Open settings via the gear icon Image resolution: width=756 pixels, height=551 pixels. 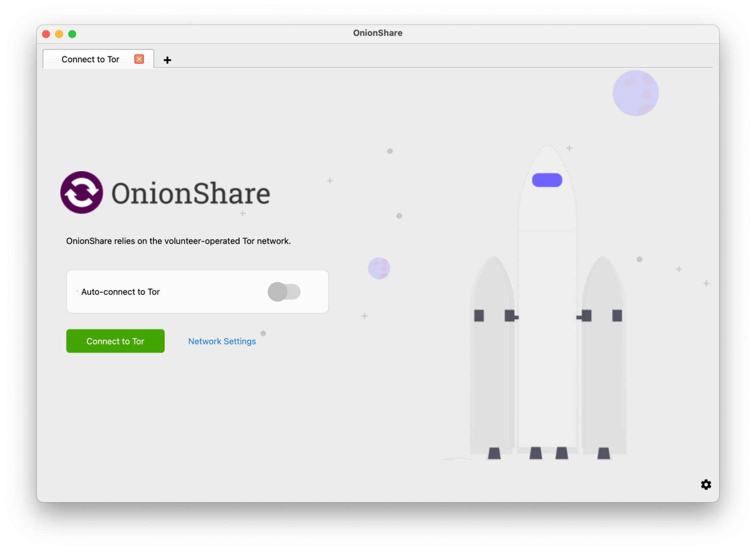[706, 484]
